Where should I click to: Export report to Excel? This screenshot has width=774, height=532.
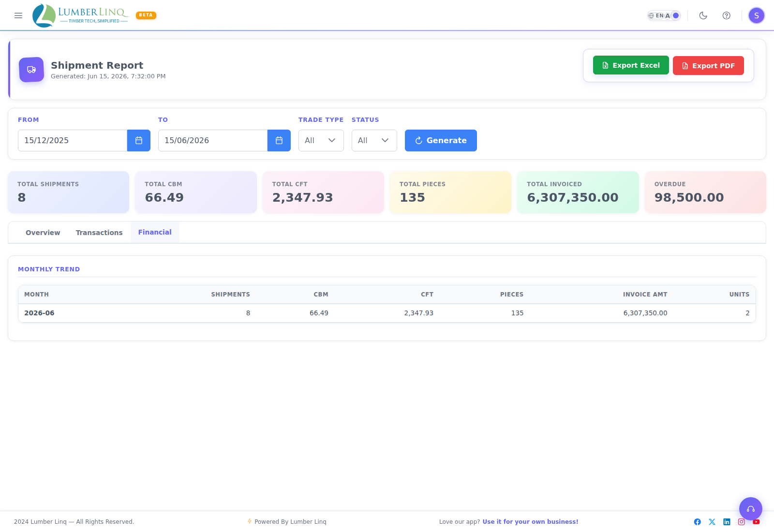point(631,65)
